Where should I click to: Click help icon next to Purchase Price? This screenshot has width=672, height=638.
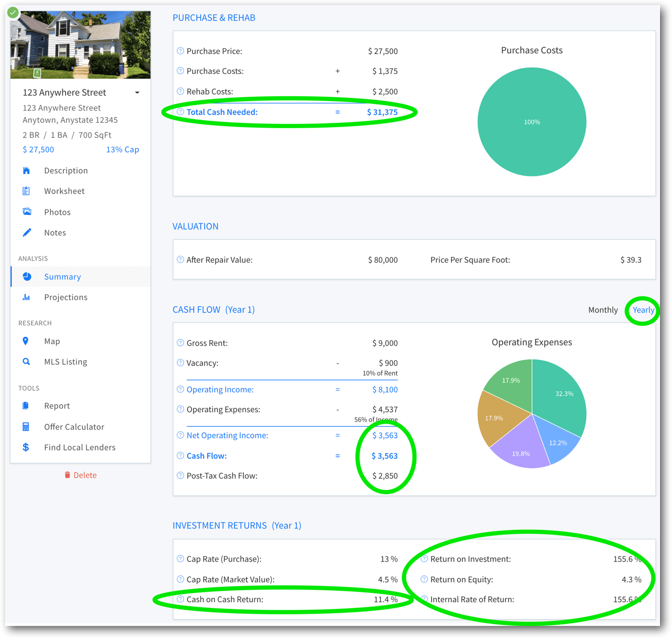tap(180, 51)
